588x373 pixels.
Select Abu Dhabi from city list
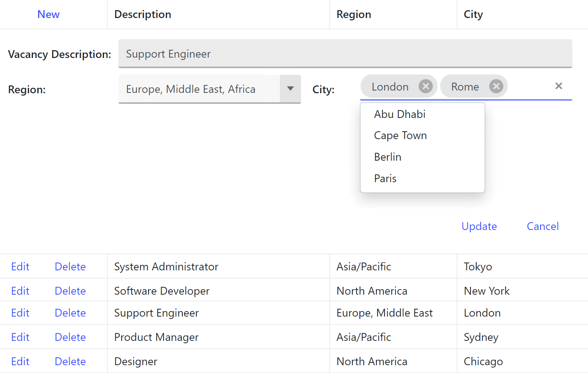(400, 114)
